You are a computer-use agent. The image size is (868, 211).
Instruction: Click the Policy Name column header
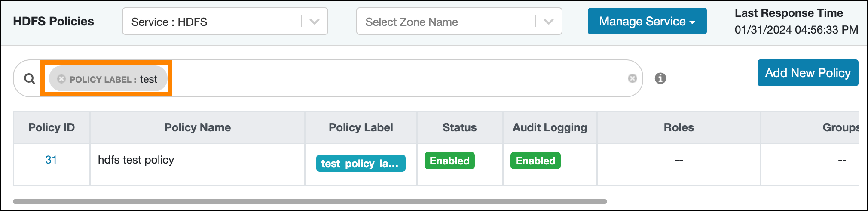(x=198, y=127)
